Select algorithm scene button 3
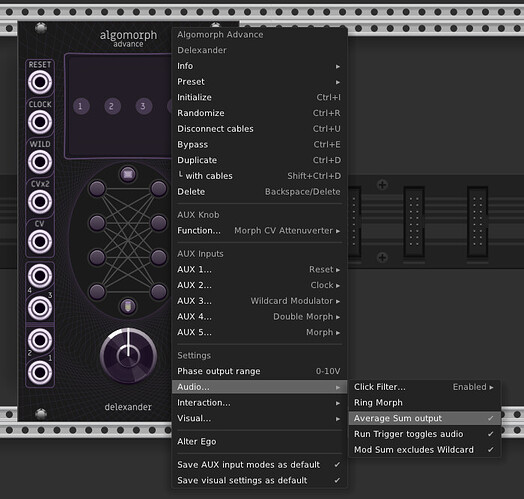This screenshot has height=499, width=524. coord(143,106)
